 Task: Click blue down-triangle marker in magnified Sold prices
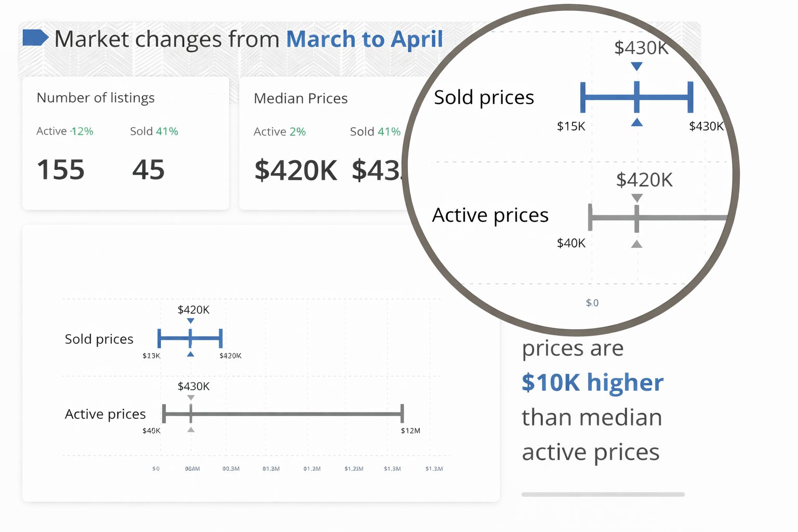636,66
